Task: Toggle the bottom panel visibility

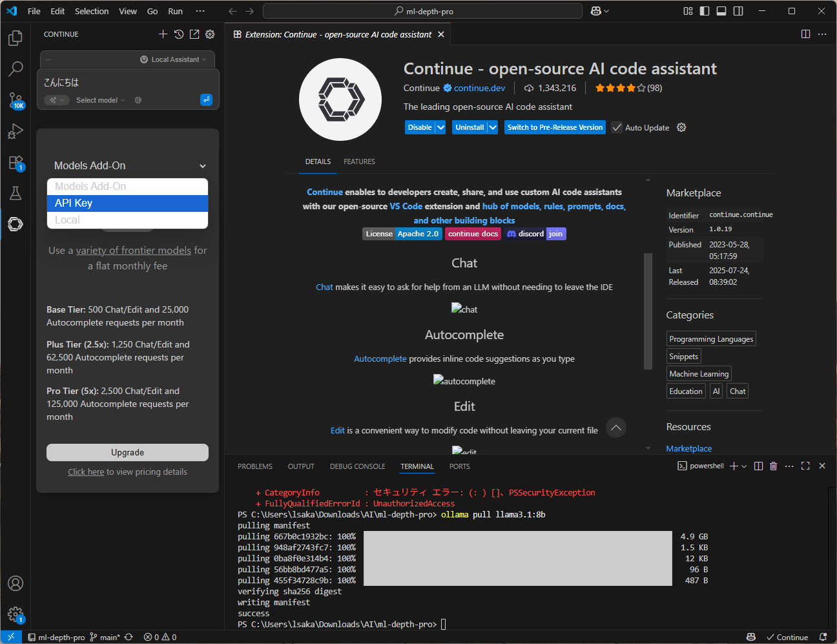Action: tap(721, 11)
